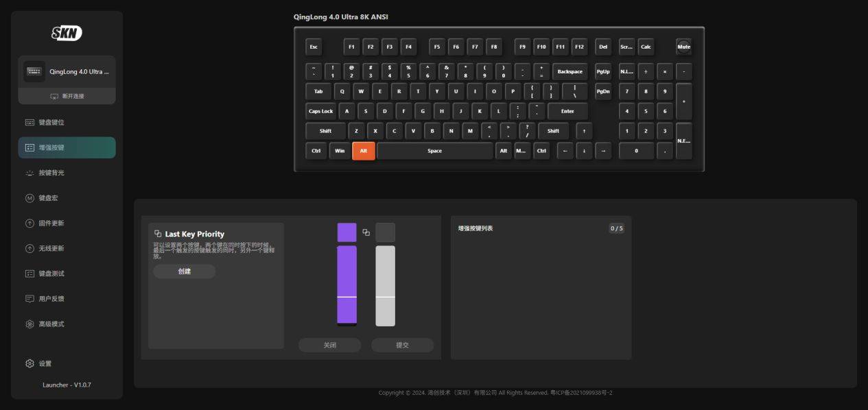This screenshot has width=868, height=410.
Task: Click the 无线更新 wireless update icon
Action: pyautogui.click(x=30, y=248)
